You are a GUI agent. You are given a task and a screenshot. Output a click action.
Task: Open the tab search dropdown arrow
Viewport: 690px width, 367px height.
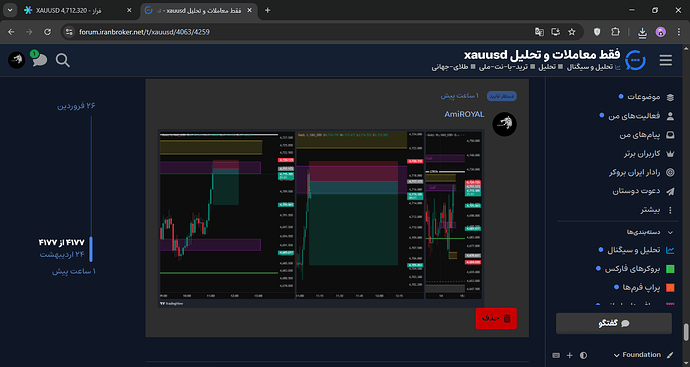[10, 10]
